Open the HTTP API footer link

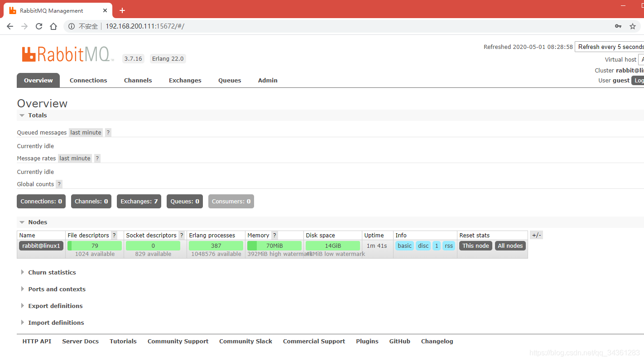tap(37, 342)
